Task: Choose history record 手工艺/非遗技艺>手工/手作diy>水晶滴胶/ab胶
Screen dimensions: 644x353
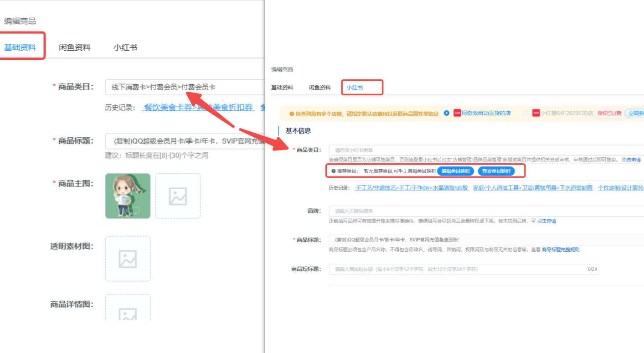Action: [x=411, y=188]
